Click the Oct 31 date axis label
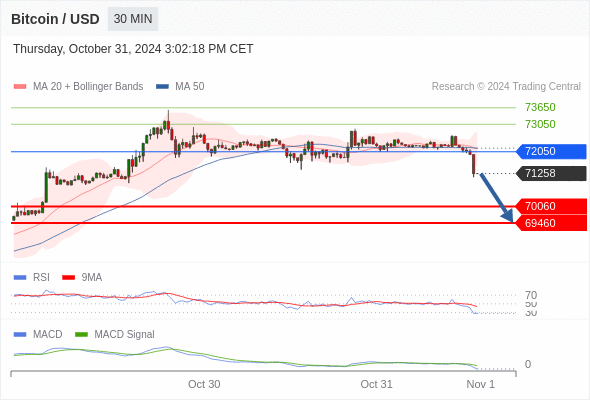The height and width of the screenshot is (400, 590). click(376, 384)
